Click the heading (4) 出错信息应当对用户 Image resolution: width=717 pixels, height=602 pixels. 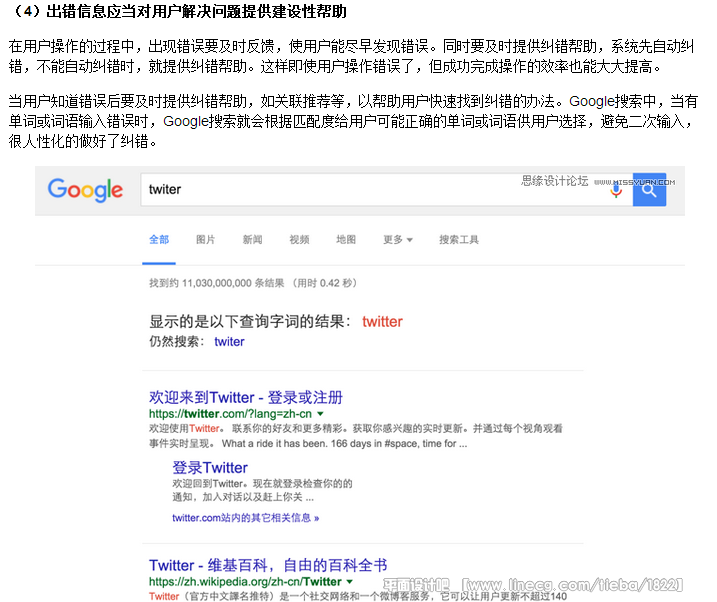tap(177, 11)
